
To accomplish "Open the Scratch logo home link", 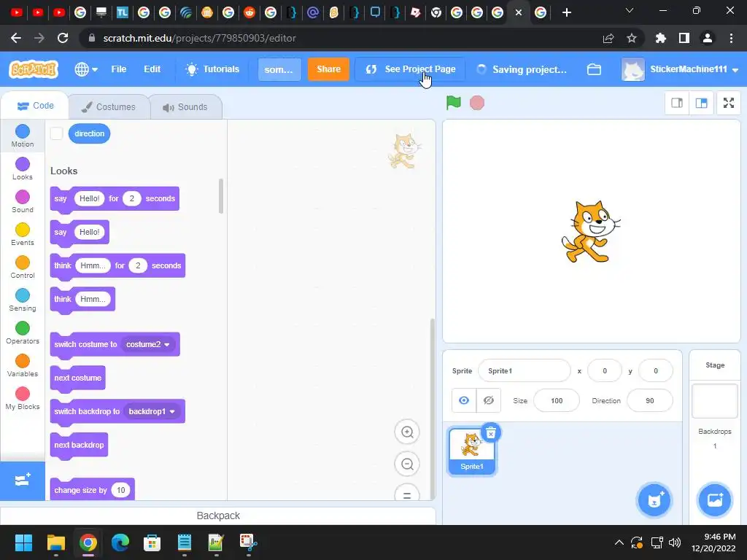I will click(34, 69).
